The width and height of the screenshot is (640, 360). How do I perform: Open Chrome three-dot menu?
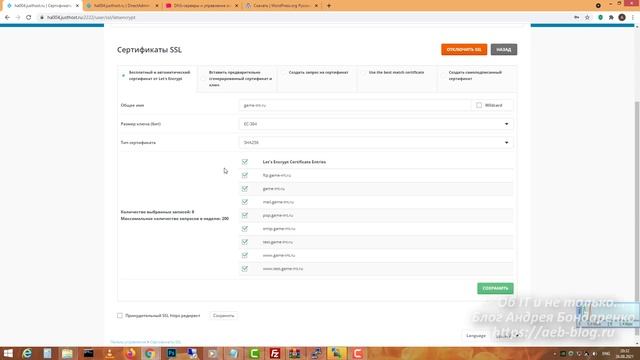633,18
